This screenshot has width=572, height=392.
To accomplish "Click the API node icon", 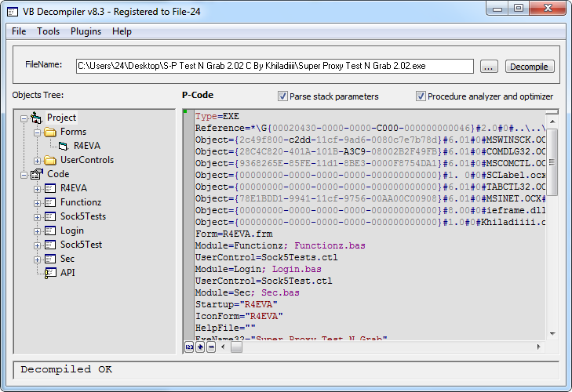I will click(x=50, y=273).
